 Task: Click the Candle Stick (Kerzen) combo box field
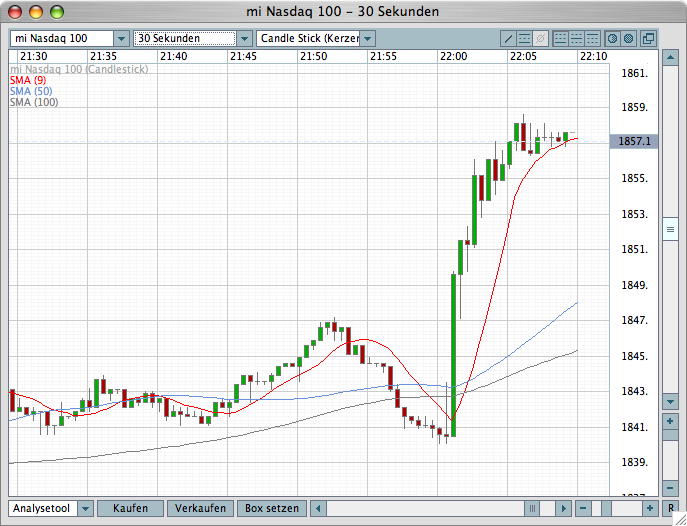pyautogui.click(x=308, y=39)
